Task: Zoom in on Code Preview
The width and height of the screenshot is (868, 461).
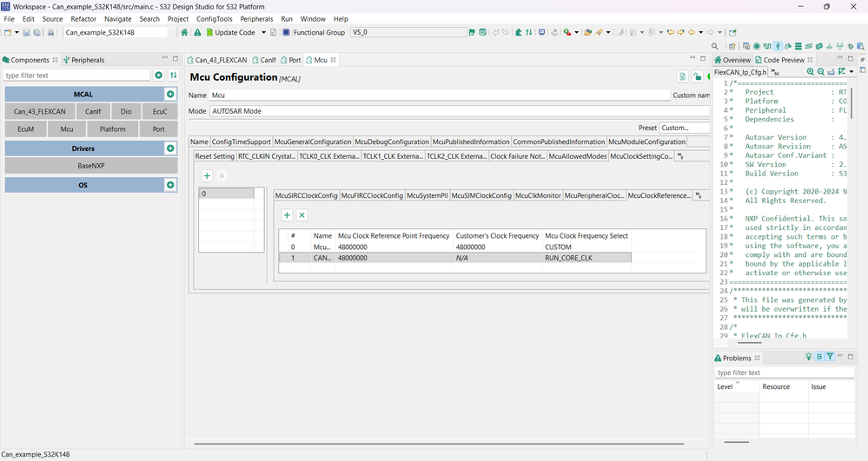Action: (x=811, y=72)
